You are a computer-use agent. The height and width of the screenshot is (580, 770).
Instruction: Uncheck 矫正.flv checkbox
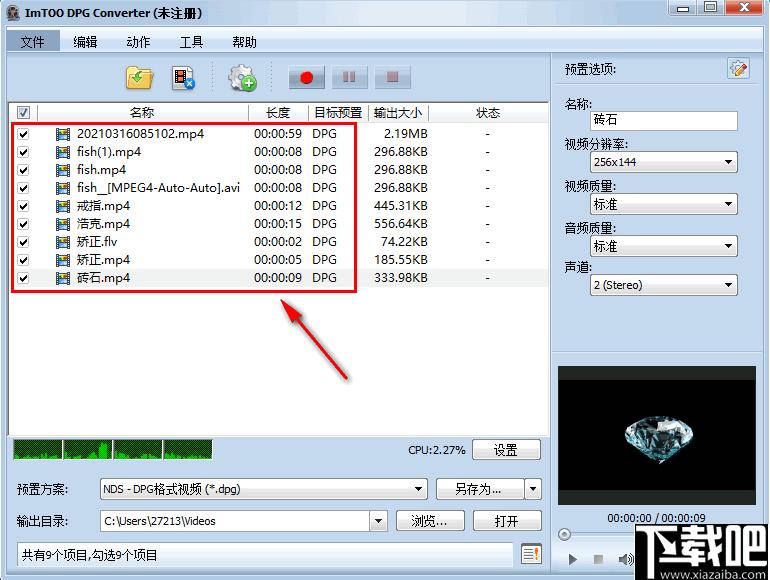(x=23, y=242)
